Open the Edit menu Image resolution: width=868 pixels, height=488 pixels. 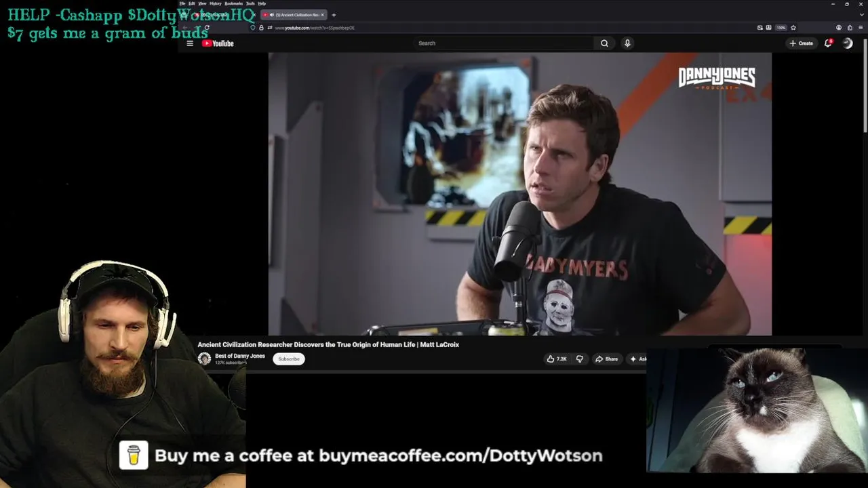pos(192,3)
